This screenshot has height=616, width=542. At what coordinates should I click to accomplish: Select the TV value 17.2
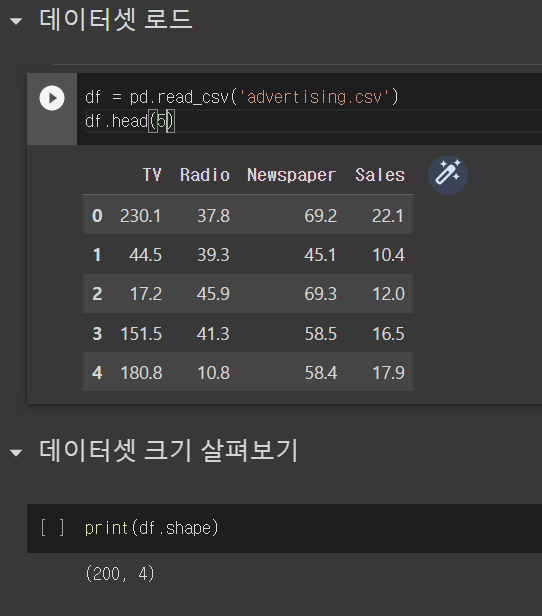click(x=146, y=293)
